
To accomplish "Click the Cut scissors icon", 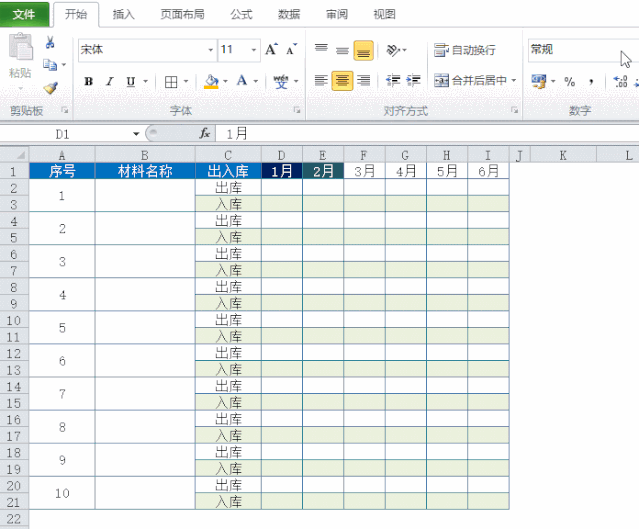I will (50, 42).
